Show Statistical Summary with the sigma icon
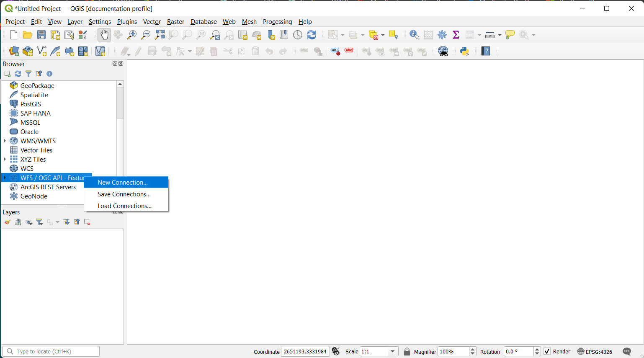The width and height of the screenshot is (644, 358). (456, 35)
